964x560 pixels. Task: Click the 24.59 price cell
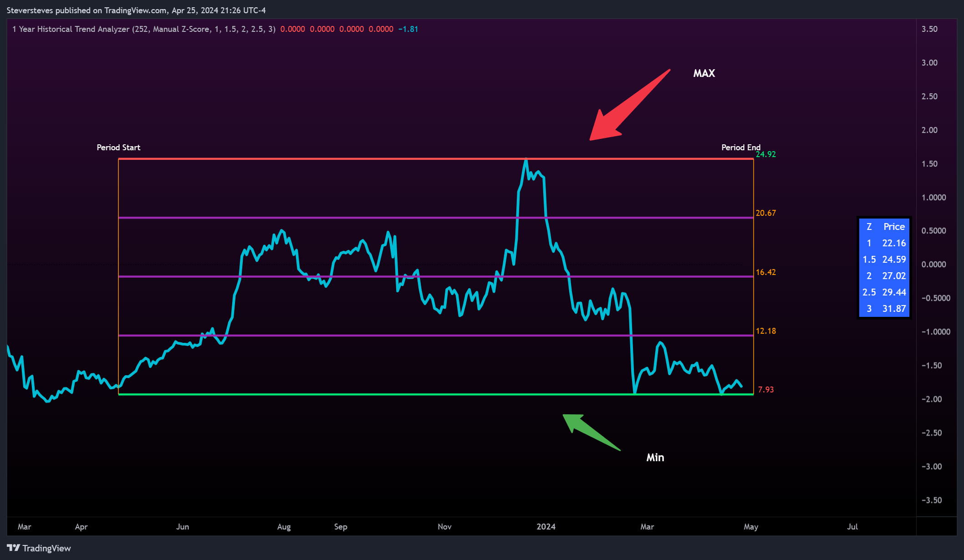click(x=894, y=260)
